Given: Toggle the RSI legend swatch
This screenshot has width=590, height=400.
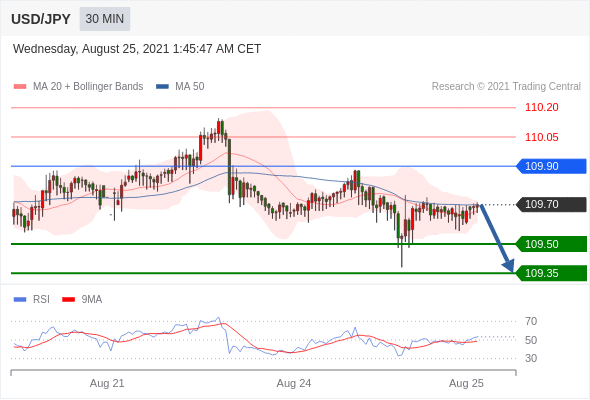Looking at the screenshot, I should pos(20,300).
